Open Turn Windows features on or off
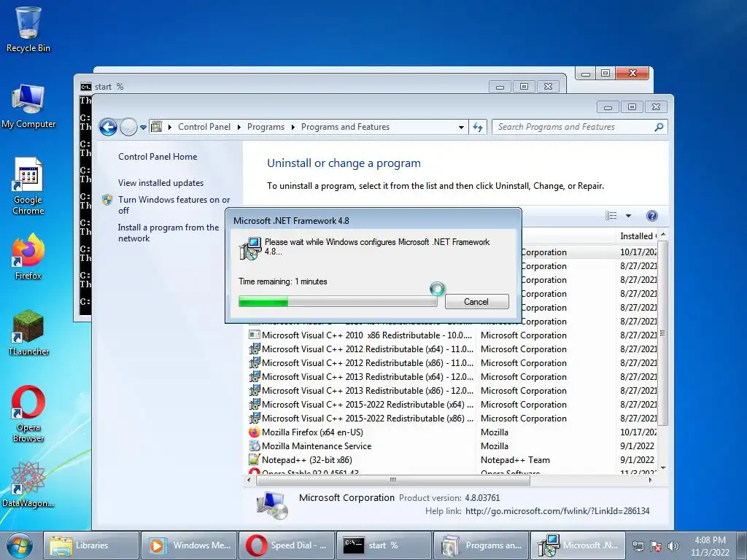The image size is (747, 560). (174, 205)
